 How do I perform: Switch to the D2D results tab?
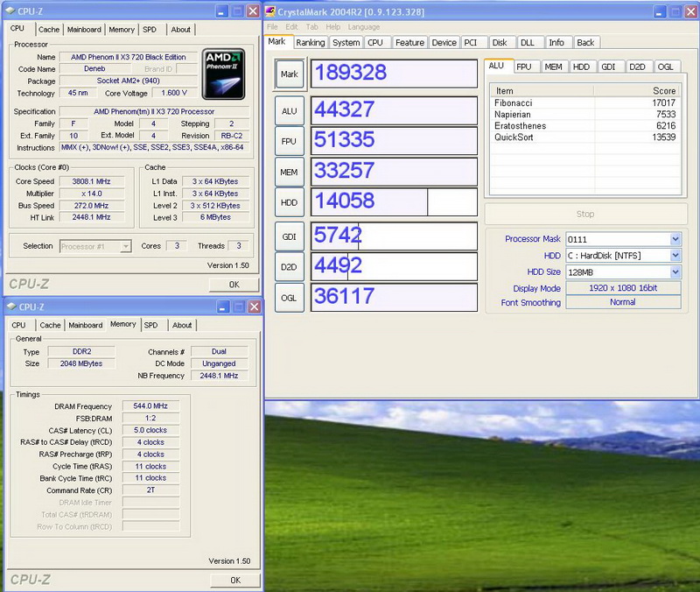click(x=637, y=67)
